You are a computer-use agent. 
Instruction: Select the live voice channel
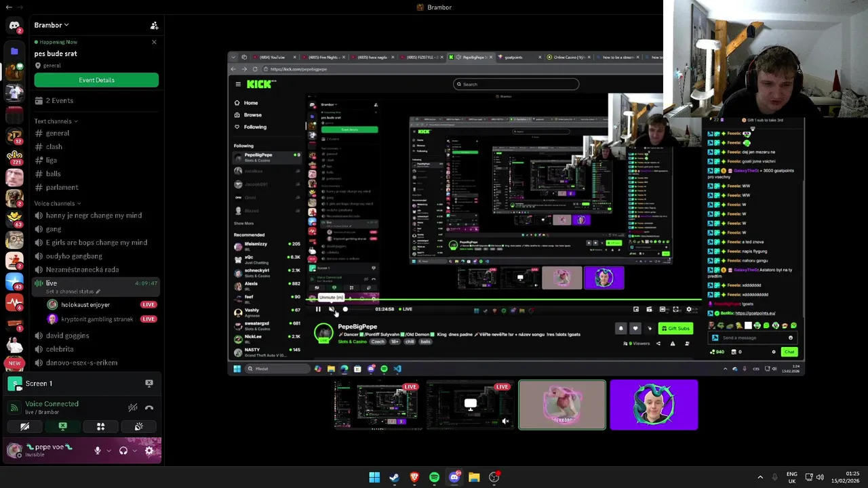[x=96, y=286]
